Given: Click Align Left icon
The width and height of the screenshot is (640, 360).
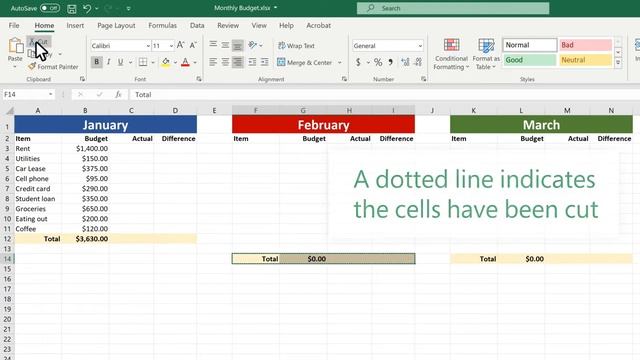Looking at the screenshot, I should coord(213,62).
